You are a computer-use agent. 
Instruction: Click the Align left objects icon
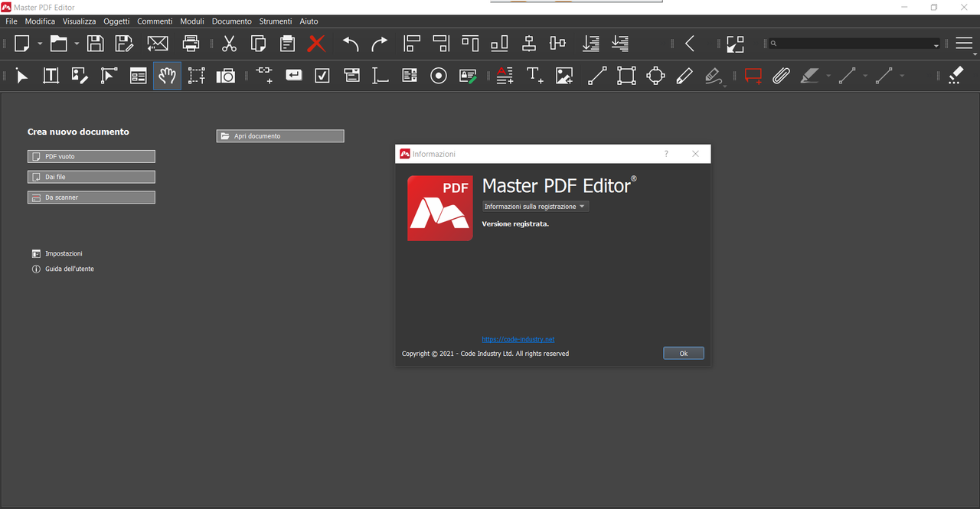[413, 44]
